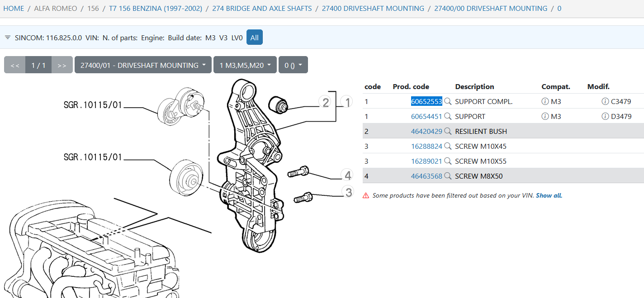Open T7 156 BENZINA (1997-2002) breadcrumb

(x=156, y=8)
